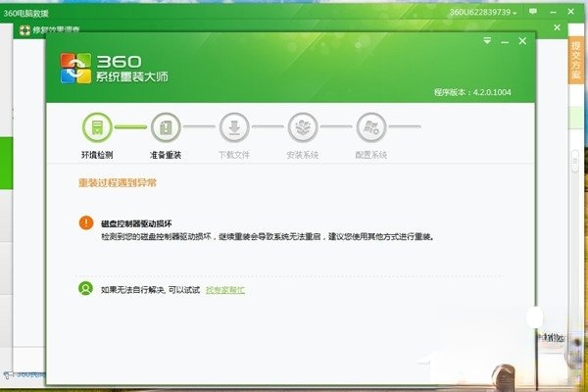Screen dimensions: 588x392
Task: Close the 修复效果调查 dialog behind
Action: tap(558, 27)
